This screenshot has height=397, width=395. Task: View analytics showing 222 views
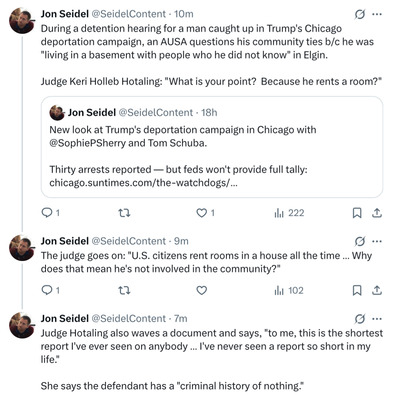tap(289, 213)
